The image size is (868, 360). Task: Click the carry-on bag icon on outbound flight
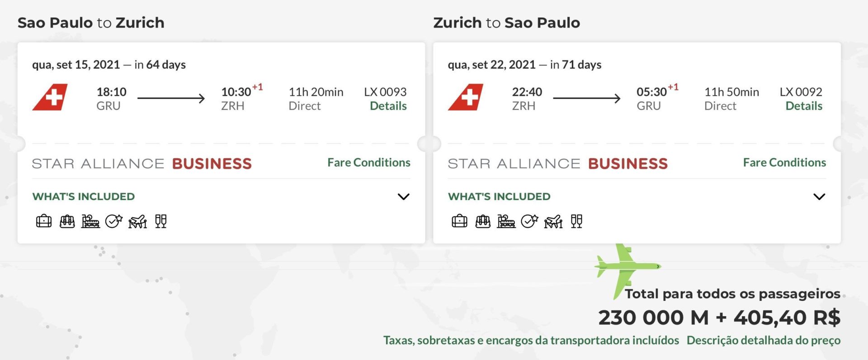[x=67, y=221]
